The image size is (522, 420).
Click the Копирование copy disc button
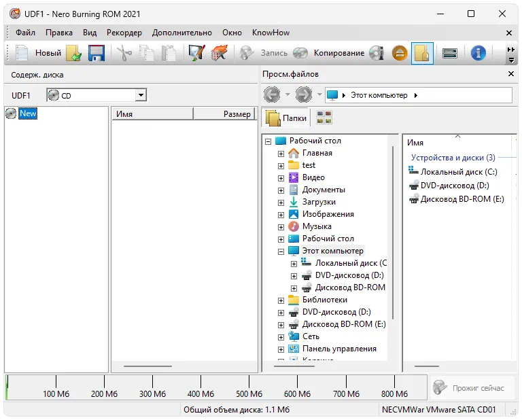click(329, 53)
